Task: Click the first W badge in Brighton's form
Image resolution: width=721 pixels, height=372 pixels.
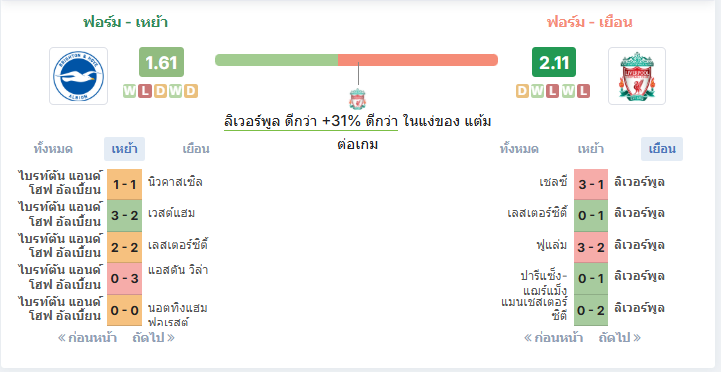Action: (130, 91)
